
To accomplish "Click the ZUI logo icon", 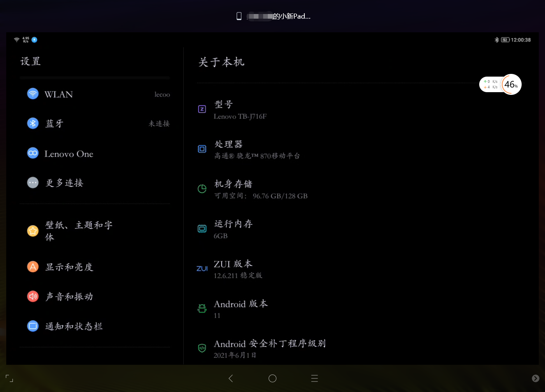I will (202, 269).
